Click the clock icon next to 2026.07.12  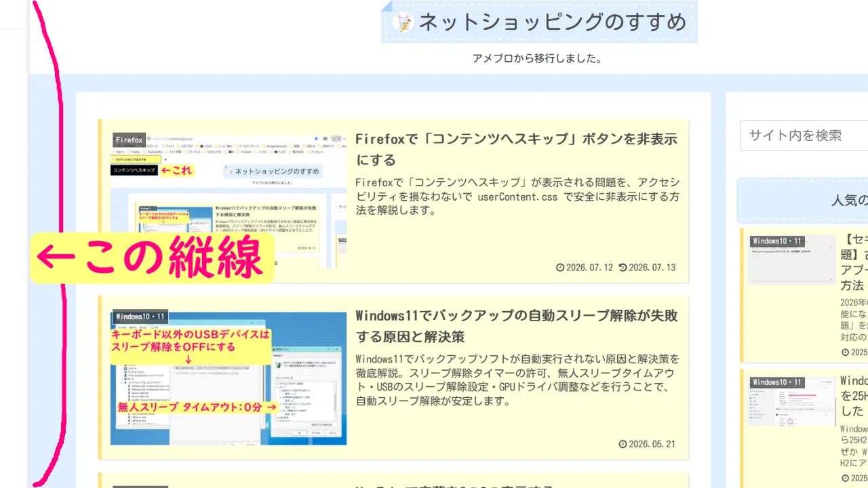[x=560, y=268]
